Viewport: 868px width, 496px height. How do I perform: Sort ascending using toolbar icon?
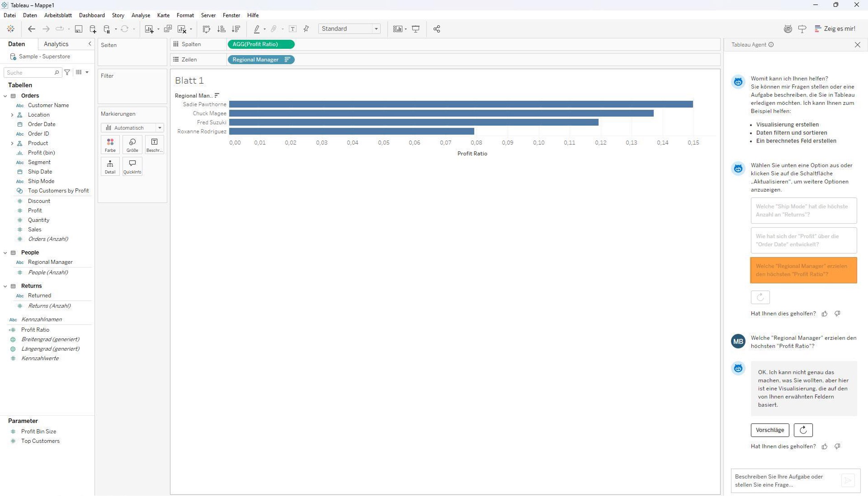[x=221, y=29]
